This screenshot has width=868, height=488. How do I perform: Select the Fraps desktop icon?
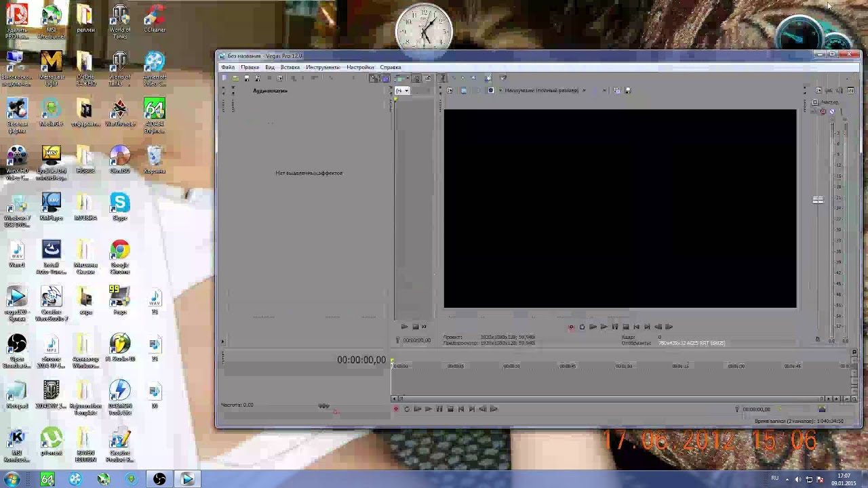(120, 300)
